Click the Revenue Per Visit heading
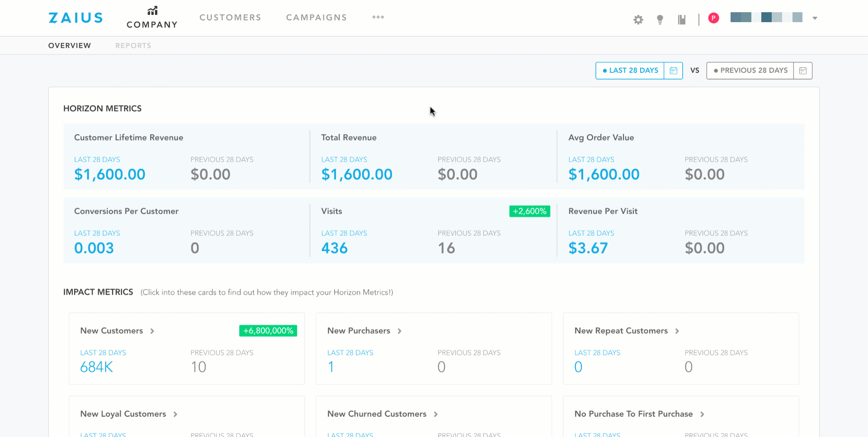Image resolution: width=868 pixels, height=437 pixels. coord(603,211)
